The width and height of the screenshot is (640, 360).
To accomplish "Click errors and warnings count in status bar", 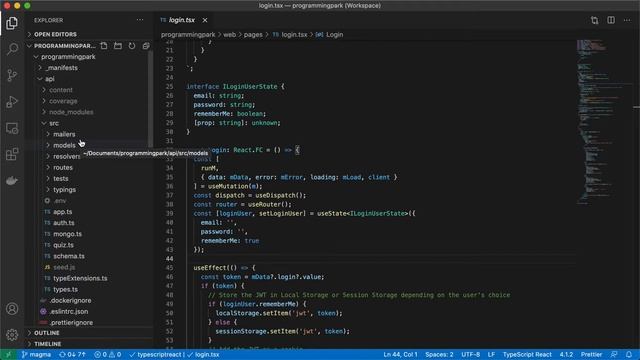I will coord(108,354).
